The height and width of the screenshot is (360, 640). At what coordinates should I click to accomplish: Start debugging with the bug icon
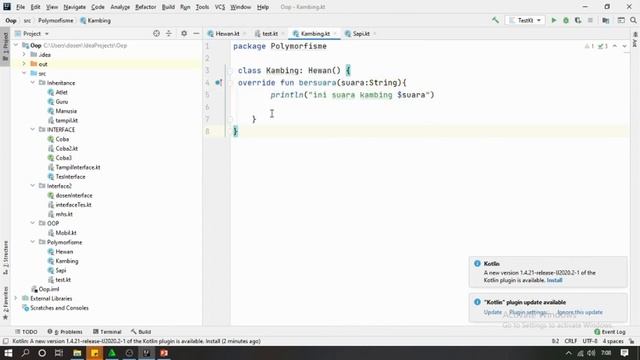tap(566, 20)
